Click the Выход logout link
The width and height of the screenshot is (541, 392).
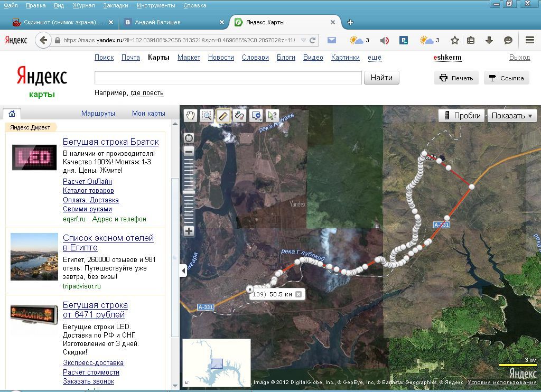(x=520, y=58)
